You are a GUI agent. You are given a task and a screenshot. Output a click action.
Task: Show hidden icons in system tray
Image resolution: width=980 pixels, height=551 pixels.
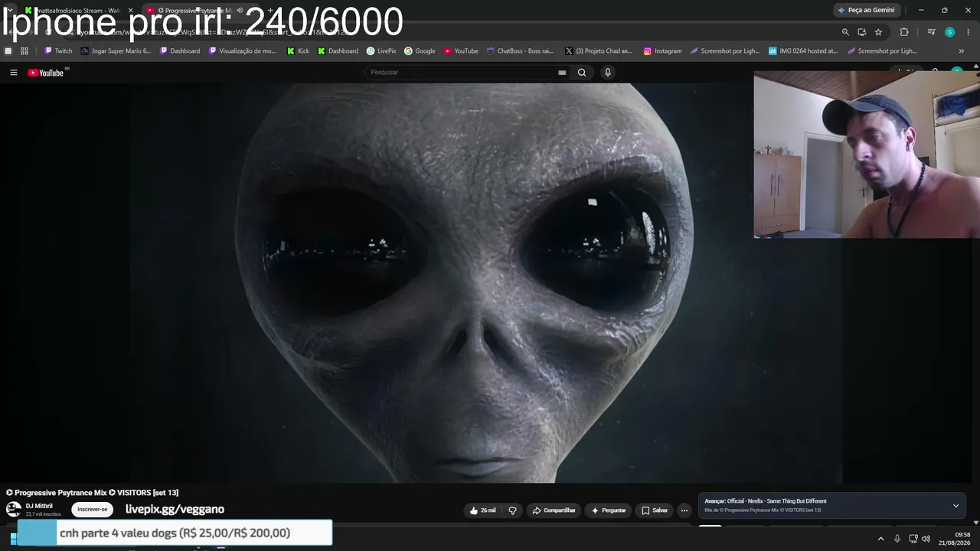(880, 539)
